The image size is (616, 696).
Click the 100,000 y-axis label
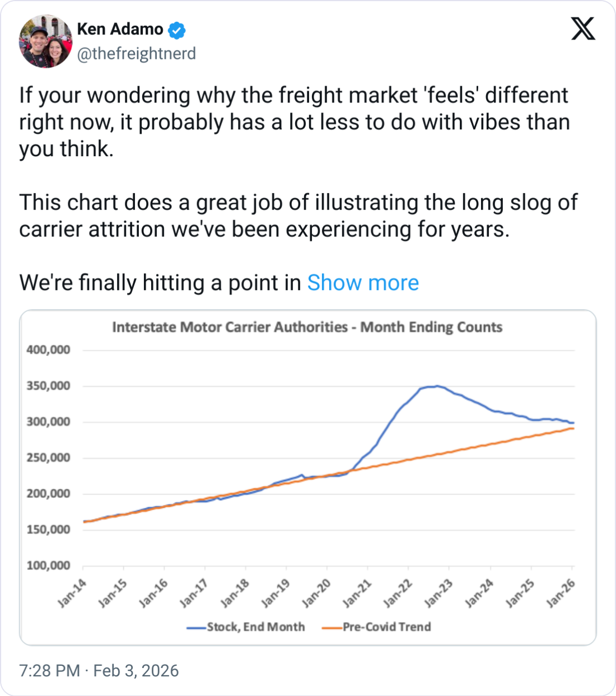coord(49,566)
